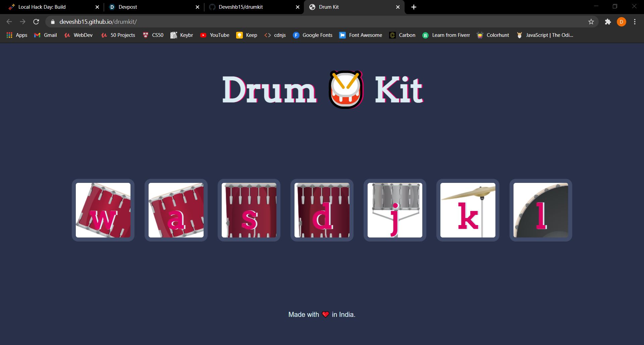Bookmark the page with the star icon
This screenshot has width=644, height=345.
click(x=591, y=22)
